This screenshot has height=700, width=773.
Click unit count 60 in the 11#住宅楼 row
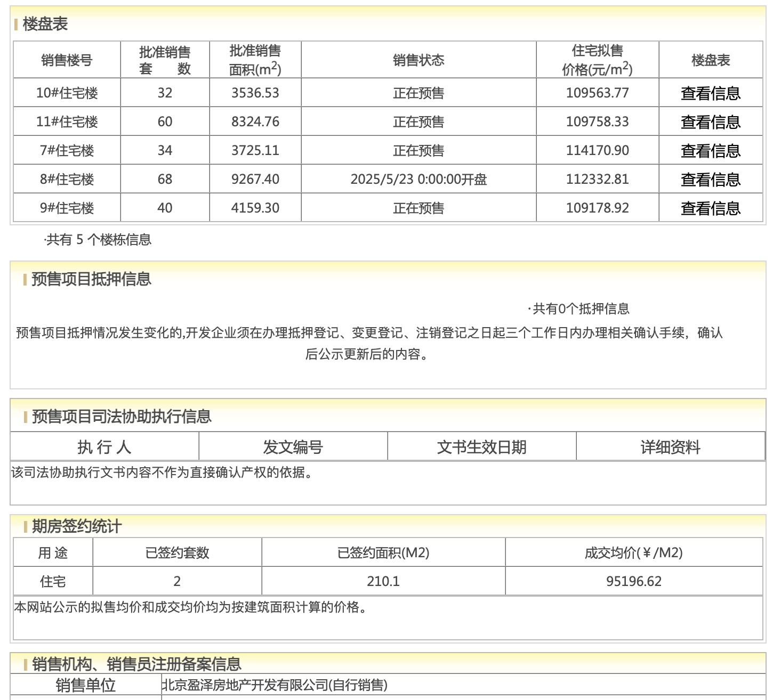tap(165, 121)
